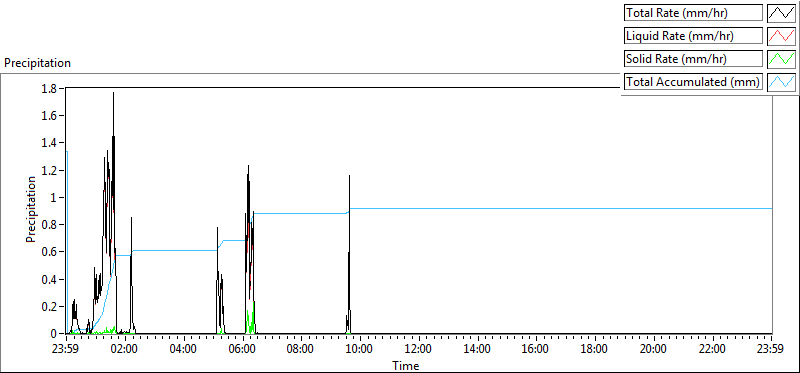Click the last 23:59 end time label
The image size is (800, 373).
[771, 350]
